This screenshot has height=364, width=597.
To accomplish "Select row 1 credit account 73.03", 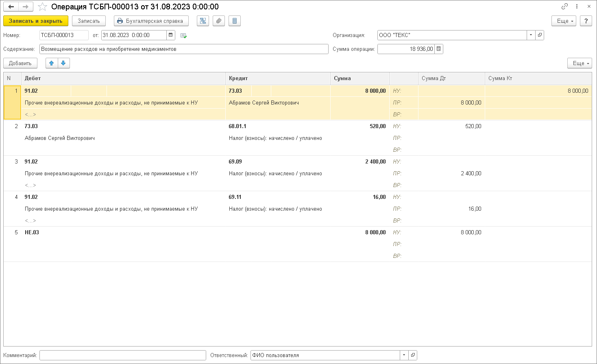I will pyautogui.click(x=235, y=91).
